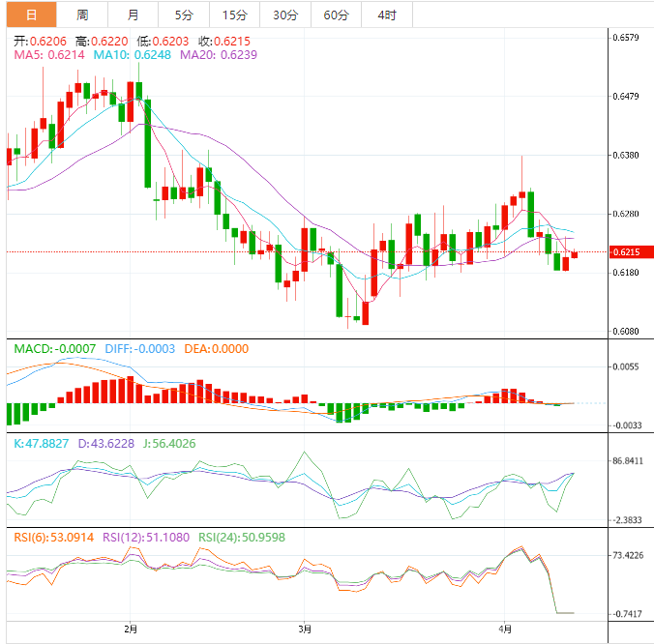Click the 低:0.6203 low price value

click(x=163, y=42)
